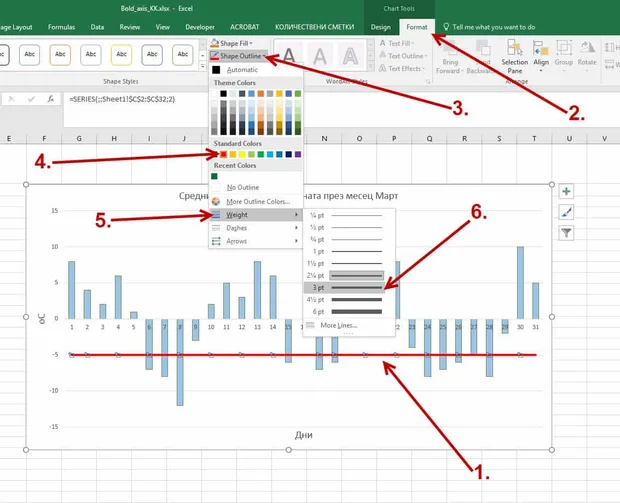Image resolution: width=620 pixels, height=503 pixels.
Task: Select the red horizontal line series
Action: 303,355
